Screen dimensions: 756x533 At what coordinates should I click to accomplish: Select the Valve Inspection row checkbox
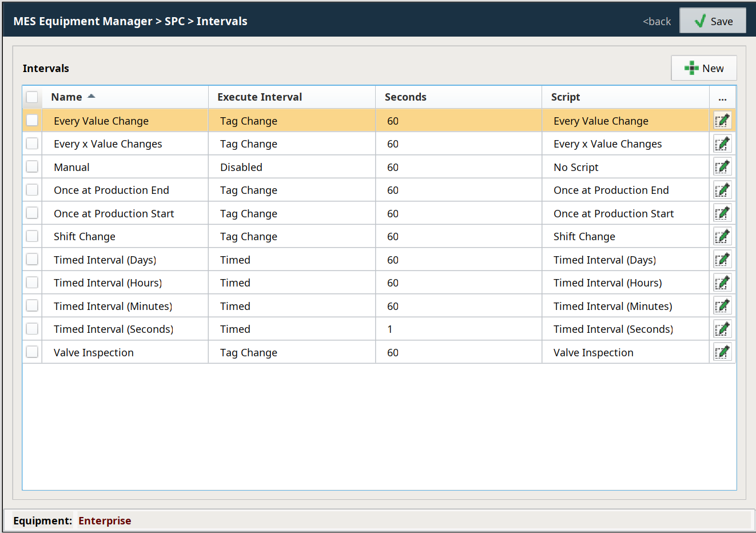coord(32,352)
